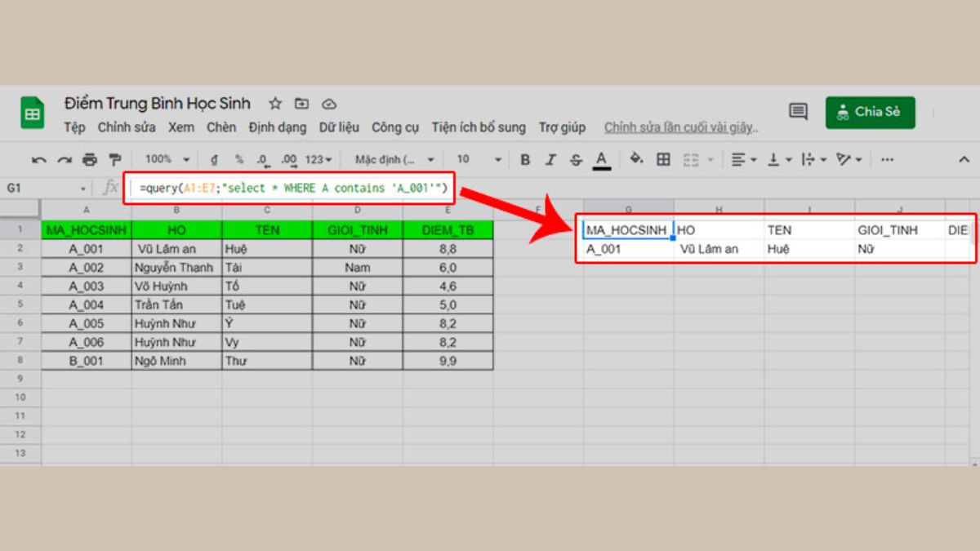
Task: Toggle strikethrough formatting
Action: tap(576, 159)
